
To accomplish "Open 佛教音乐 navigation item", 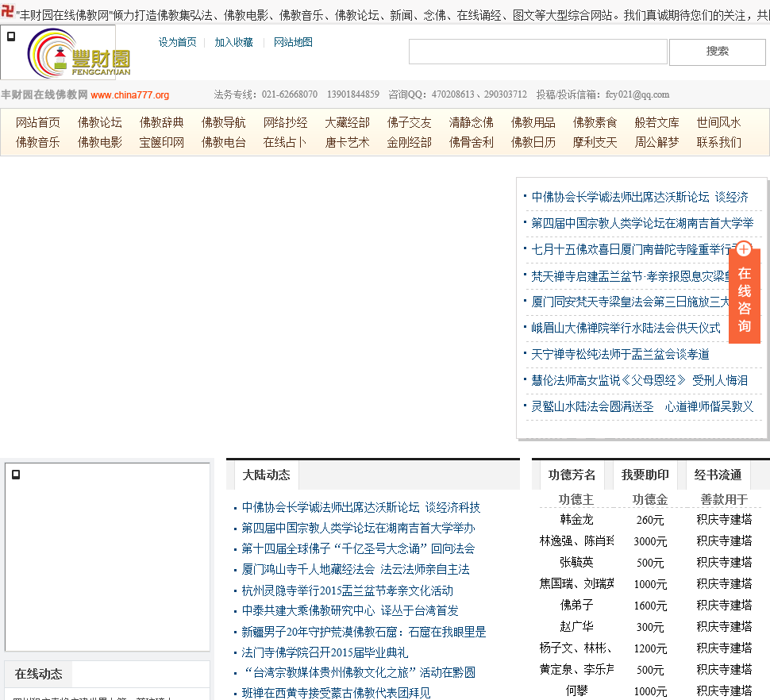I will [x=38, y=142].
